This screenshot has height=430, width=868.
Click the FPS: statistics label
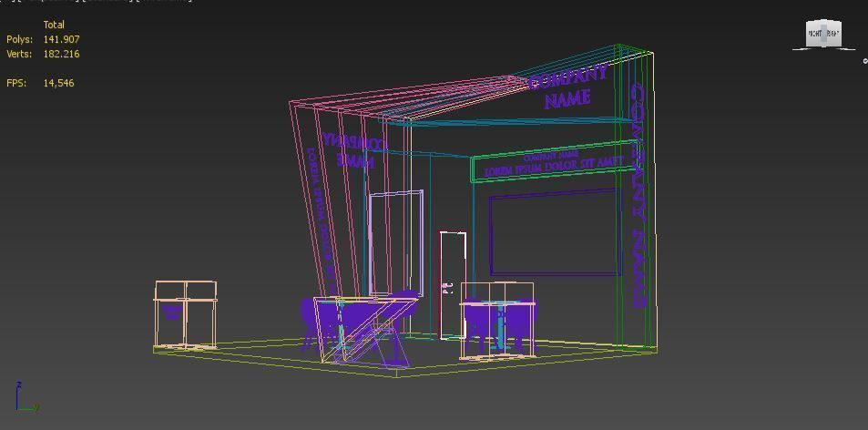[x=16, y=83]
